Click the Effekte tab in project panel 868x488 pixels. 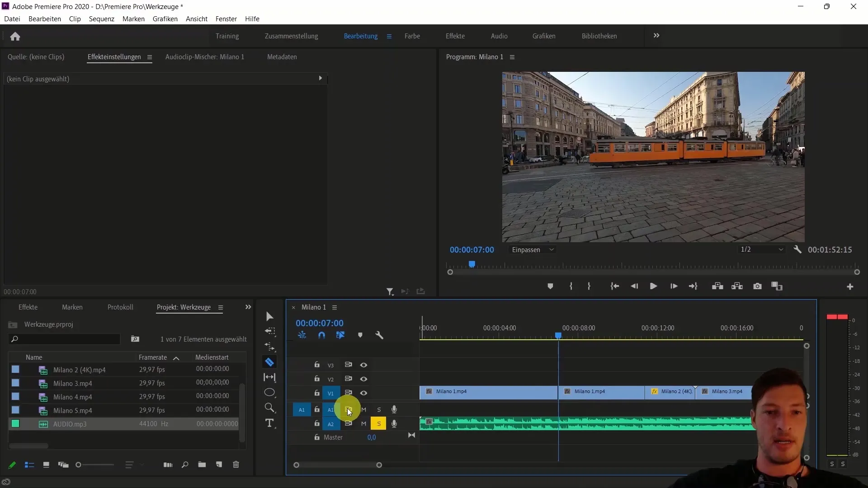[28, 307]
